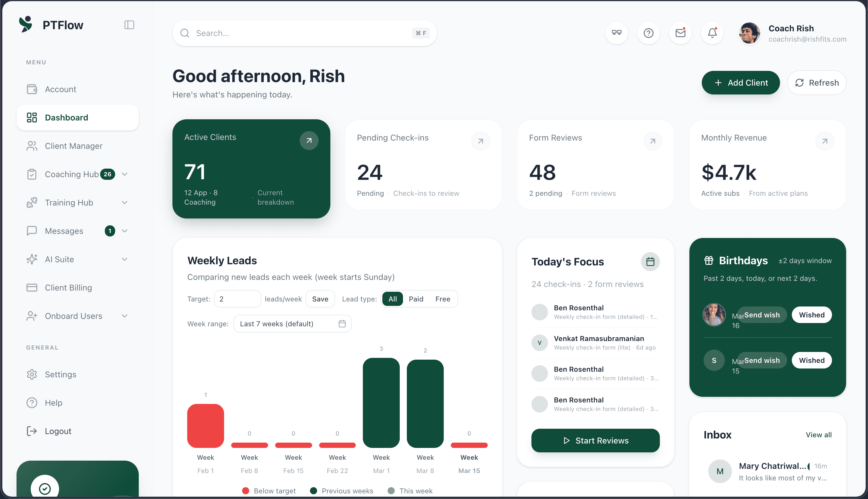
Task: Select Dashboard in the sidebar
Action: point(77,118)
